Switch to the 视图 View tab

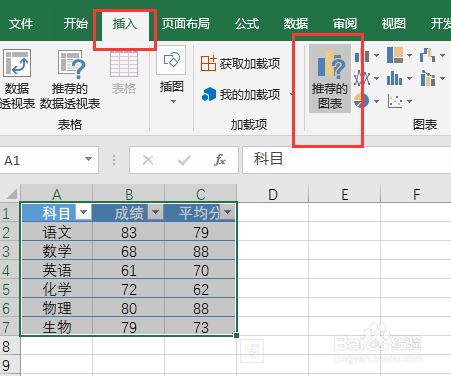click(394, 24)
